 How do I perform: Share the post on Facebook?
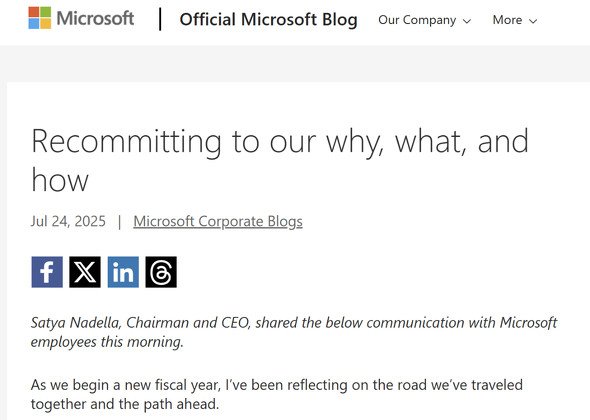pyautogui.click(x=47, y=272)
